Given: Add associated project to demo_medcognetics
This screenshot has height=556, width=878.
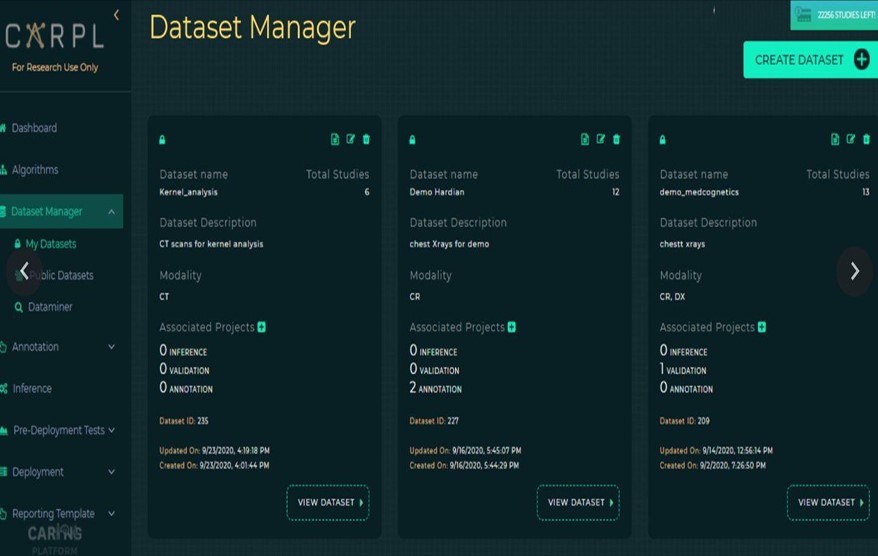Looking at the screenshot, I should [x=762, y=327].
